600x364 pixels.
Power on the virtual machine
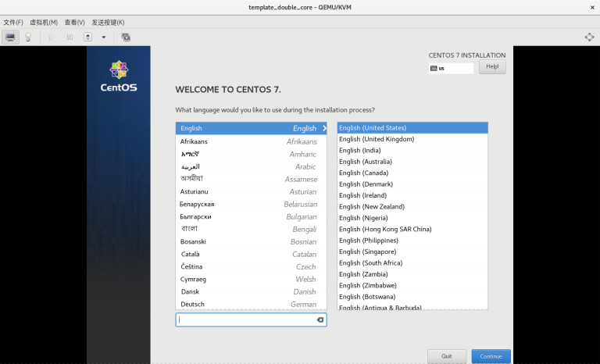click(52, 37)
